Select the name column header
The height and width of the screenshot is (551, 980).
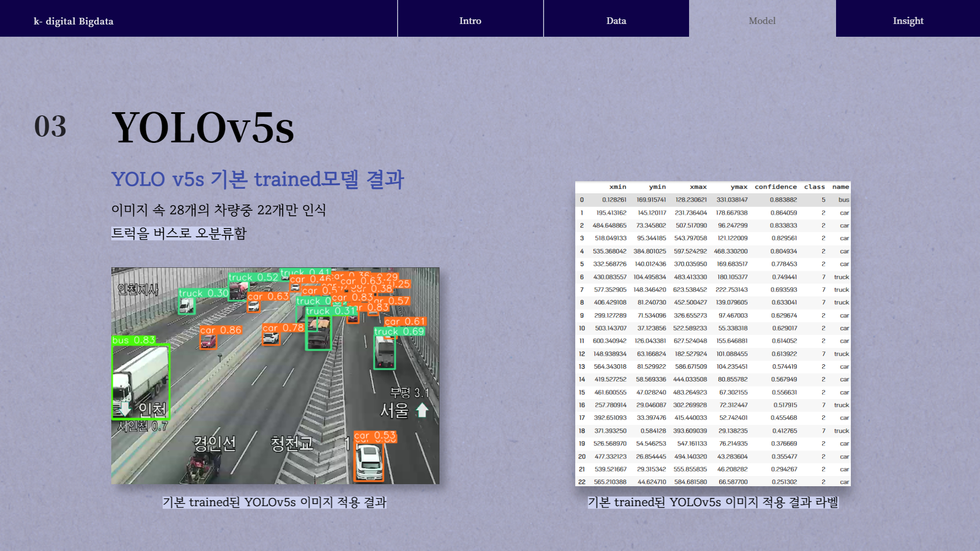pyautogui.click(x=840, y=187)
